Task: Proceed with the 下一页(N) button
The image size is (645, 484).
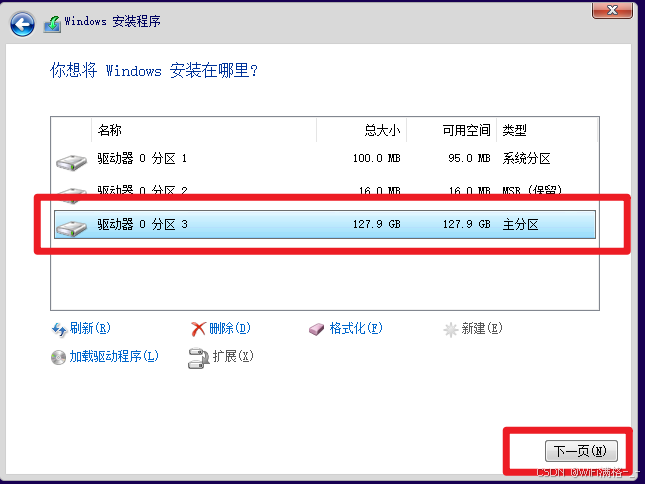Action: (581, 451)
